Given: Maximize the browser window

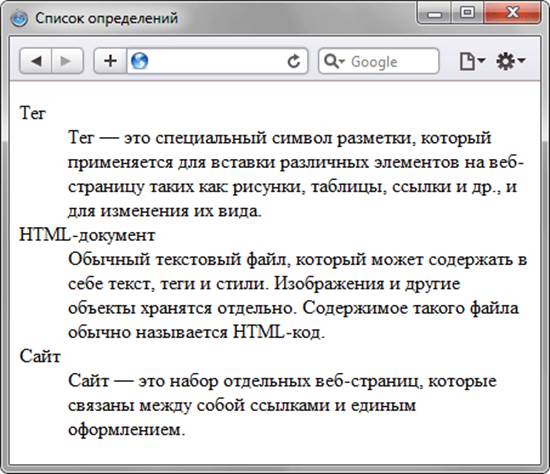Looking at the screenshot, I should pyautogui.click(x=467, y=13).
